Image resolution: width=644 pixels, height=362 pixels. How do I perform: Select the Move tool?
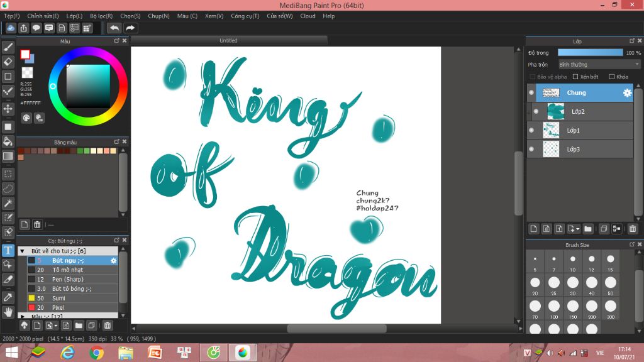point(8,109)
